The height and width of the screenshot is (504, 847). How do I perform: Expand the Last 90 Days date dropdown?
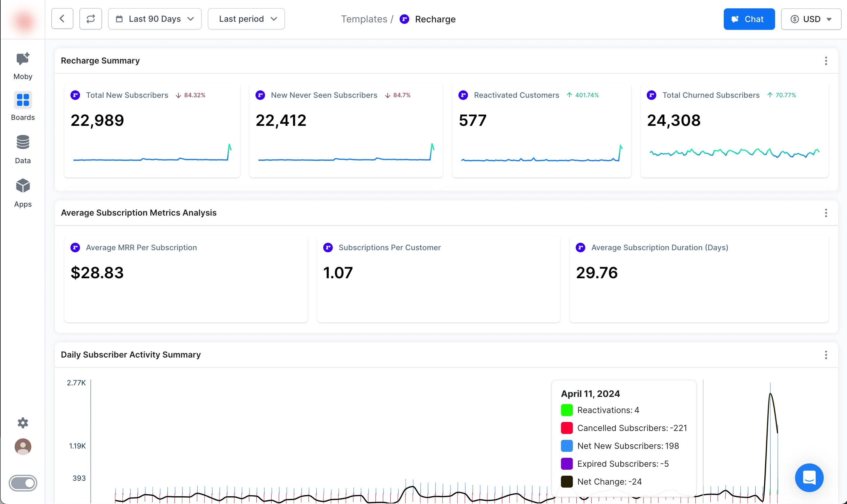pos(155,19)
